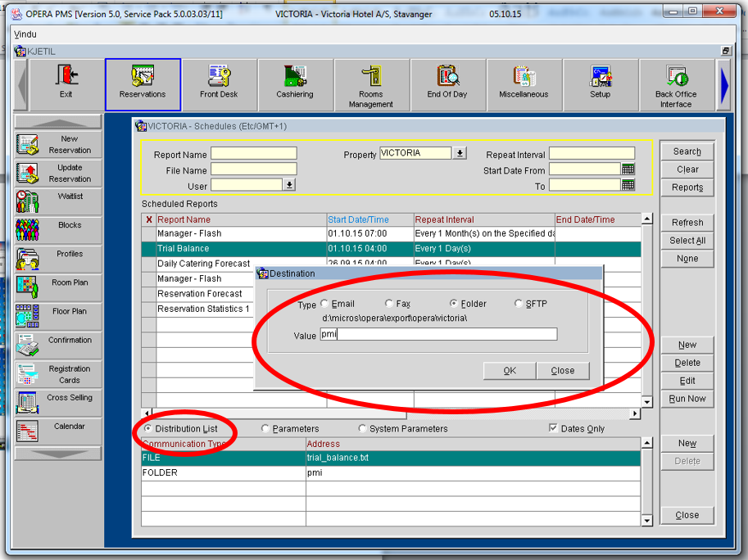Mark the Trial Balance row X checkbox
Screen dimensions: 748x560
[148, 249]
